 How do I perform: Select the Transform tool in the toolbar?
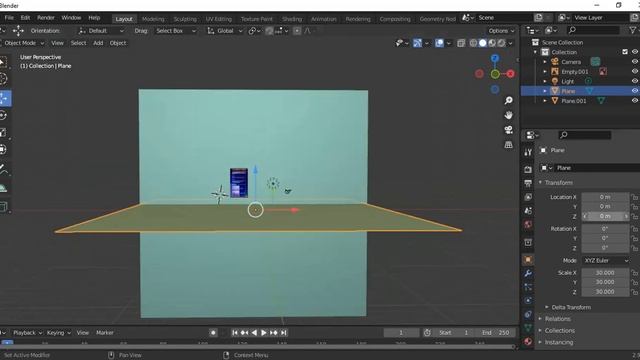(3, 149)
